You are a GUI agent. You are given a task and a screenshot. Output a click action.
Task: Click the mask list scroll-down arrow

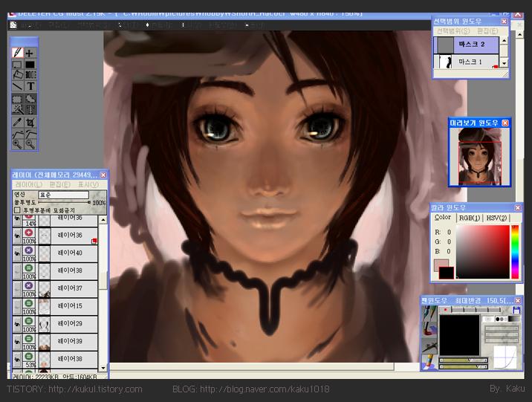click(x=505, y=63)
